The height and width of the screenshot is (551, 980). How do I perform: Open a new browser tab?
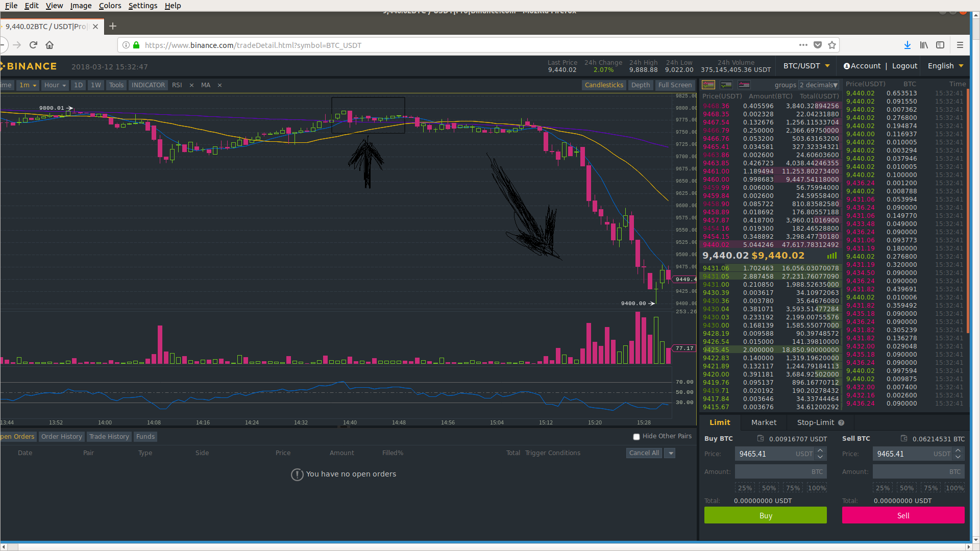(113, 26)
